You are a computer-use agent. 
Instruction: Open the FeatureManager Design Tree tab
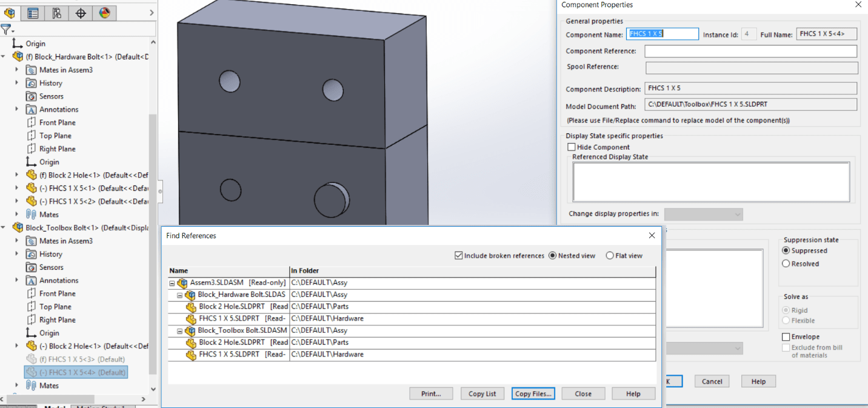(10, 13)
